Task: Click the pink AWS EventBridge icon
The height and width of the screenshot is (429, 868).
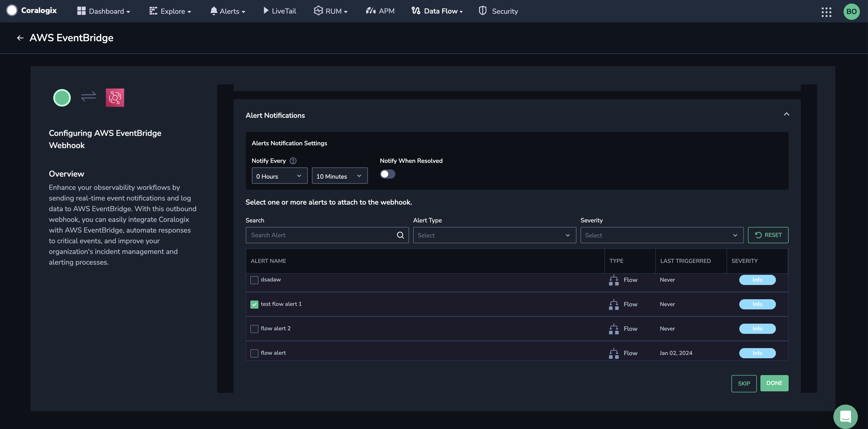Action: tap(115, 98)
